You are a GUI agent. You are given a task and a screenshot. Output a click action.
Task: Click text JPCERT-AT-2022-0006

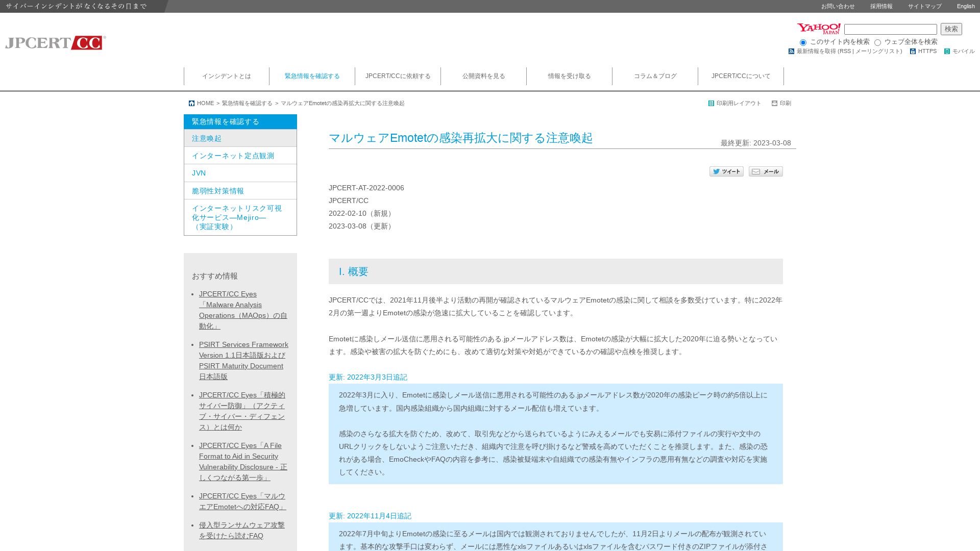pos(366,188)
